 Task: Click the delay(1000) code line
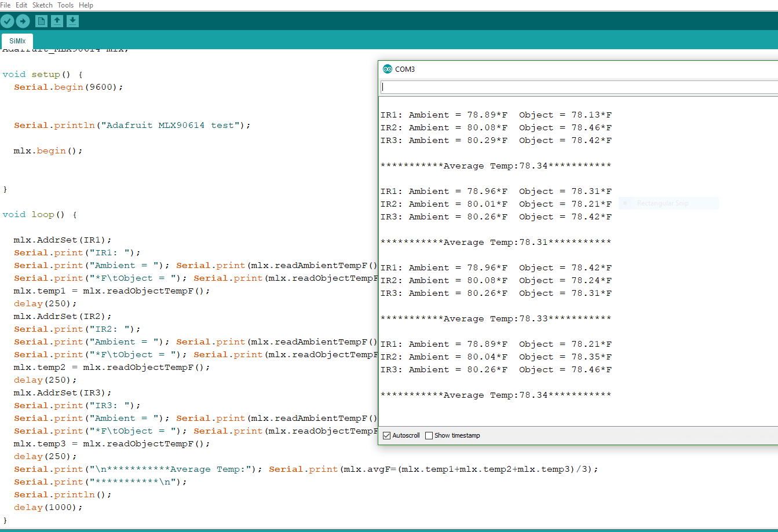tap(49, 507)
